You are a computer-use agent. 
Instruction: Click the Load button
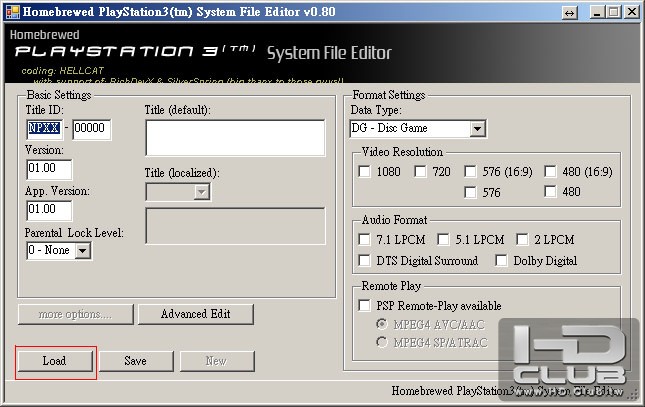tap(55, 361)
